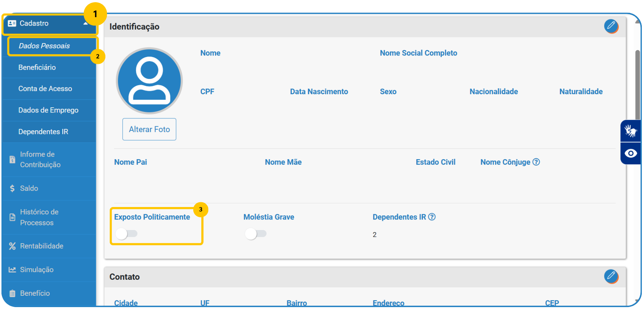
Task: Select Dados Pessoais in sidebar
Action: [44, 46]
